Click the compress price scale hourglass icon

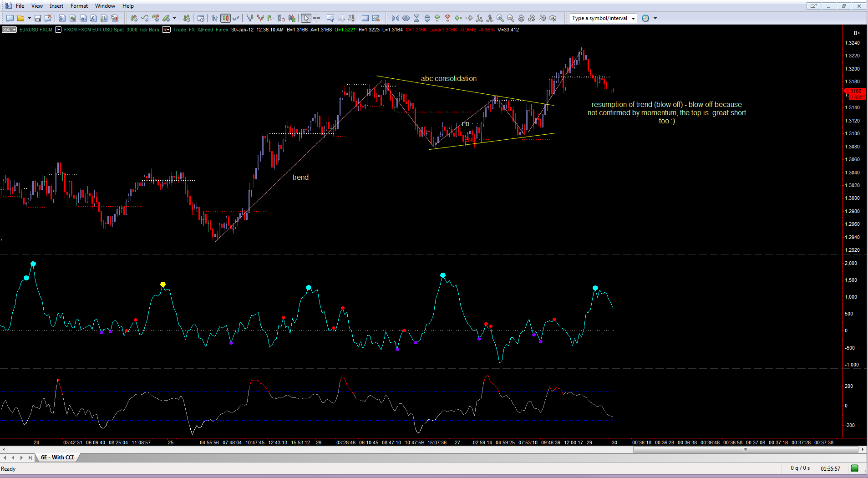(x=416, y=18)
